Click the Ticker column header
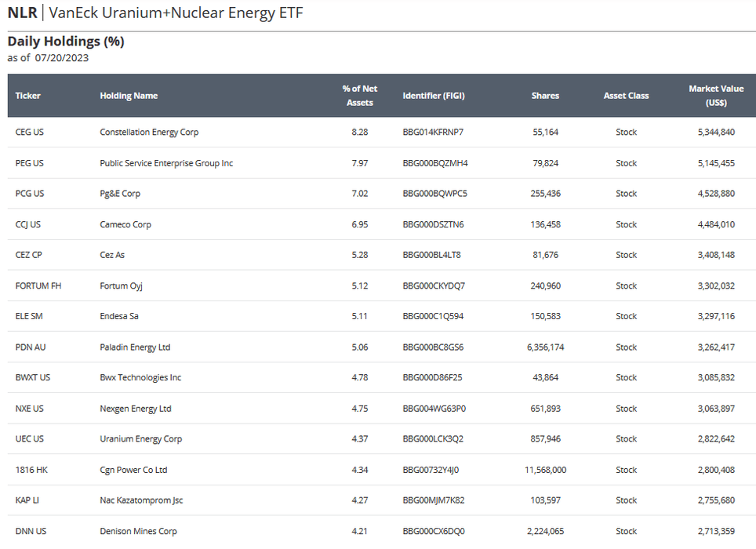Screen dimensions: 756x549 click(x=28, y=96)
